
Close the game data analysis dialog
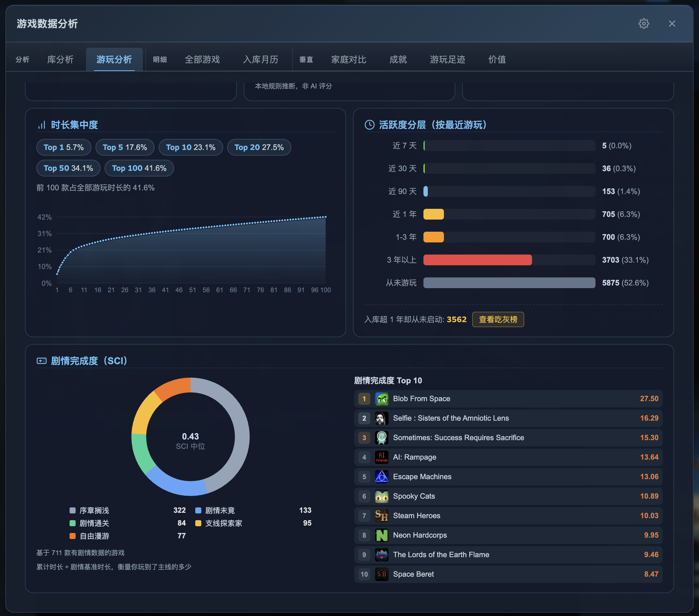[672, 24]
